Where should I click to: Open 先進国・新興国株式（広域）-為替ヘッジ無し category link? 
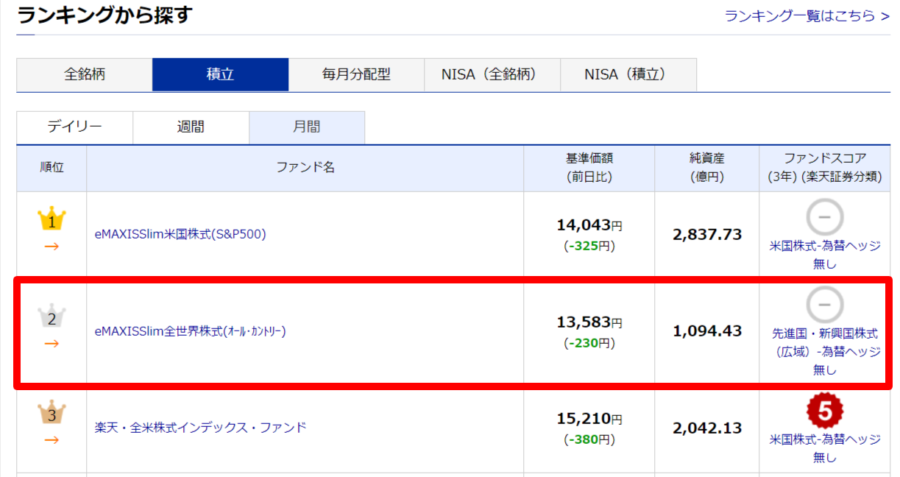click(825, 351)
